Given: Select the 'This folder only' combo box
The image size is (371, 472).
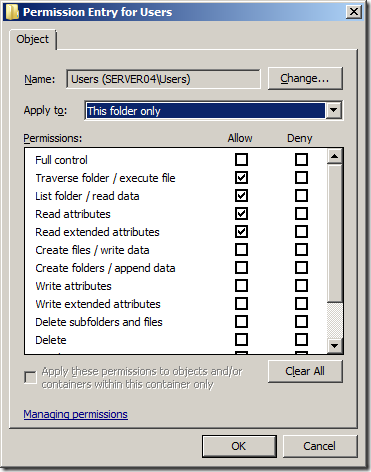Looking at the screenshot, I should click(x=213, y=111).
